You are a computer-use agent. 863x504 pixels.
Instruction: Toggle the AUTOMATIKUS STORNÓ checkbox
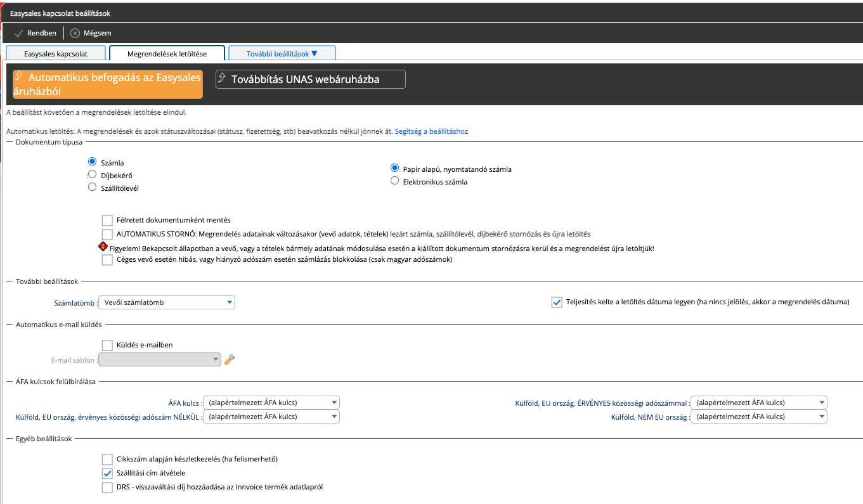coord(107,234)
